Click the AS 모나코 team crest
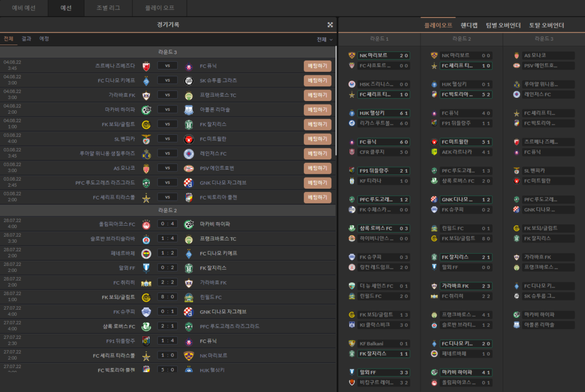This screenshot has width=585, height=392. coord(146,168)
